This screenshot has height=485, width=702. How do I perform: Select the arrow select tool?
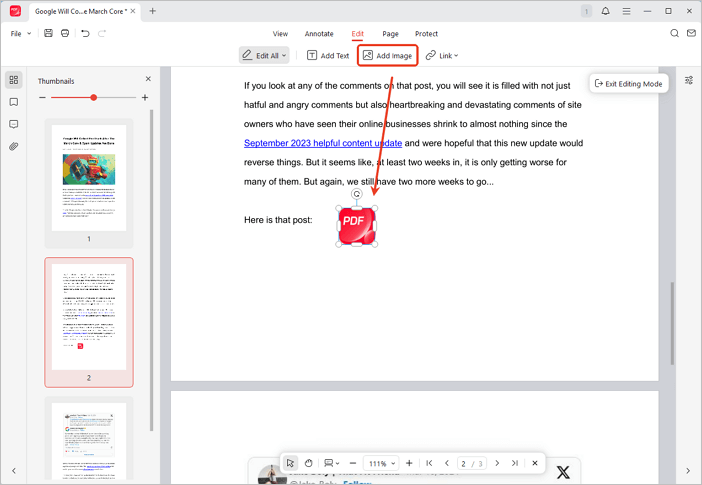(x=290, y=463)
